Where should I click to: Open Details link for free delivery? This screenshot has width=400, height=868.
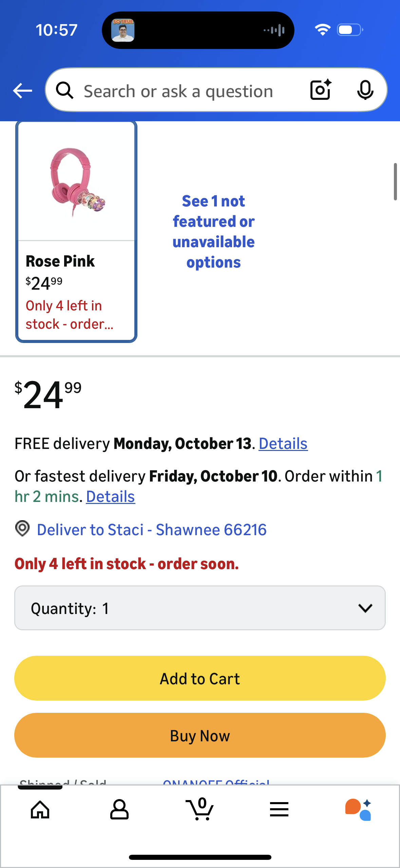(x=283, y=444)
